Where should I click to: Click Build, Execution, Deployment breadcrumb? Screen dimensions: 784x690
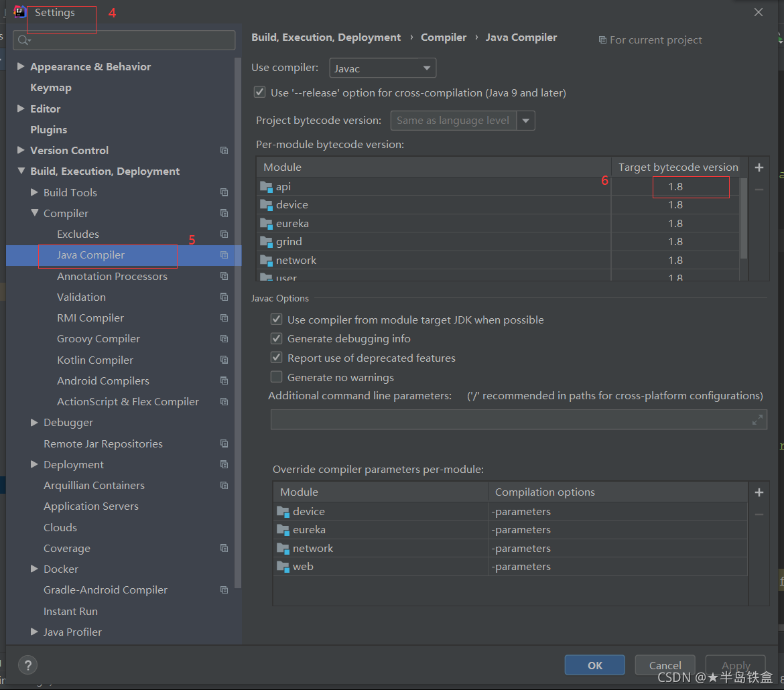coord(326,38)
